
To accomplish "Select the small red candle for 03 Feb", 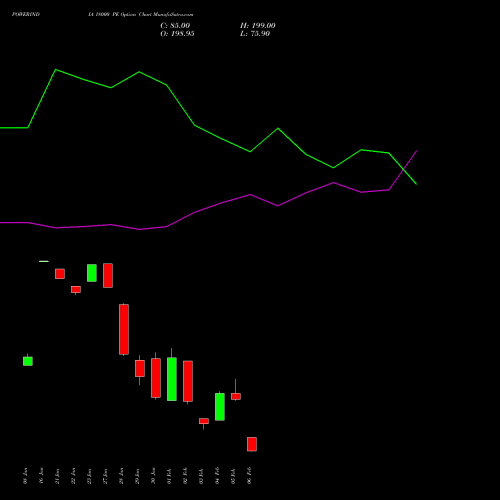I will pos(204,421).
